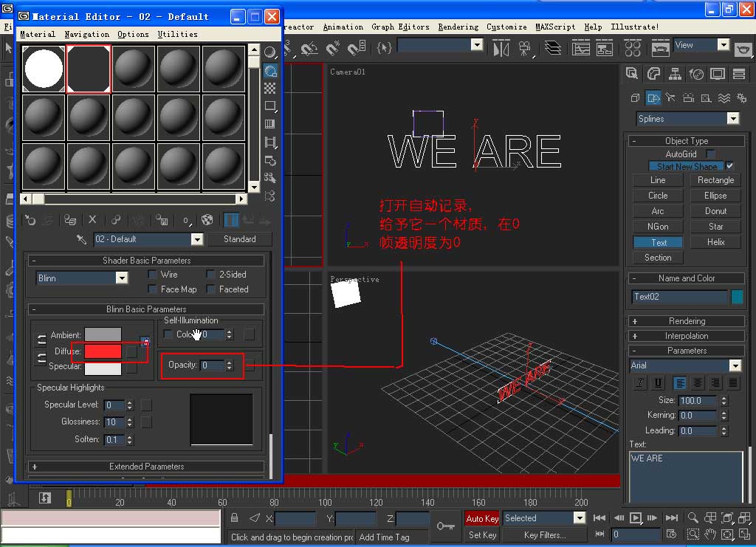Click the Standard material type button
Screen dimensions: 756x547
[x=240, y=239]
